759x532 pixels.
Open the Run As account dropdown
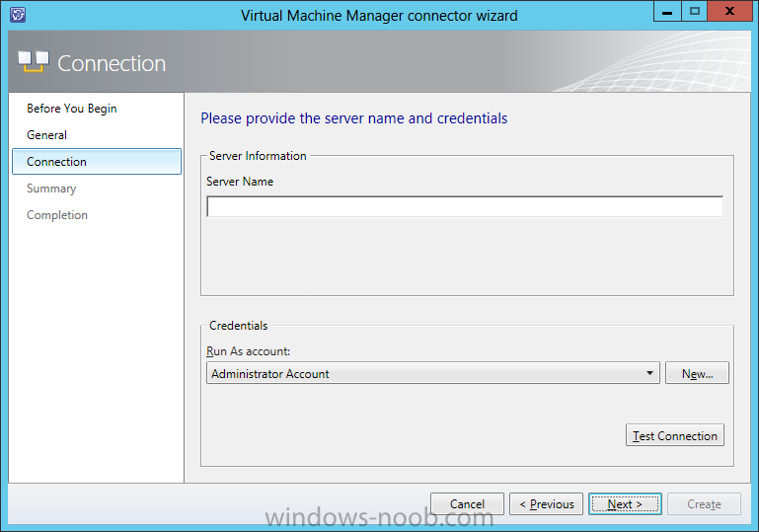432,373
